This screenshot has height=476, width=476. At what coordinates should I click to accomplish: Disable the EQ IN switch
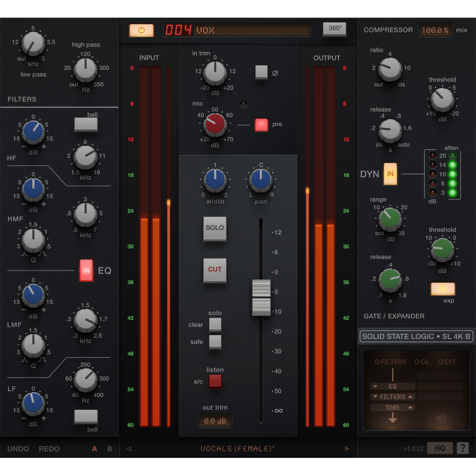(86, 270)
